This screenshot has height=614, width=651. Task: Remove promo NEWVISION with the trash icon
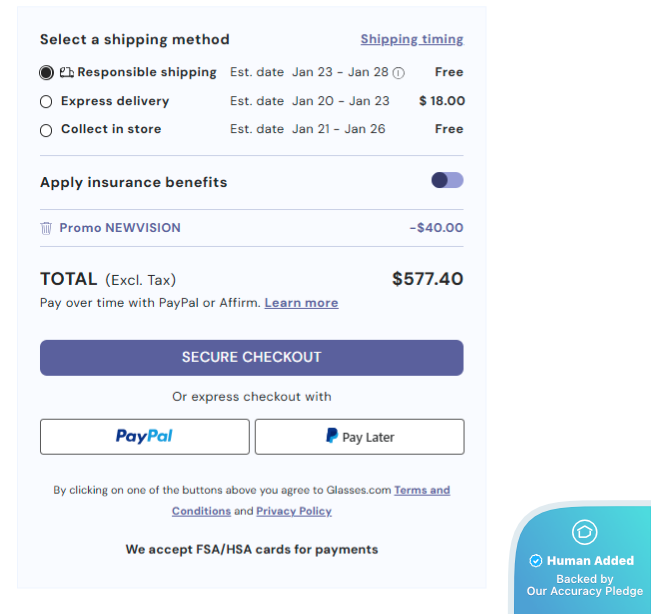click(46, 228)
